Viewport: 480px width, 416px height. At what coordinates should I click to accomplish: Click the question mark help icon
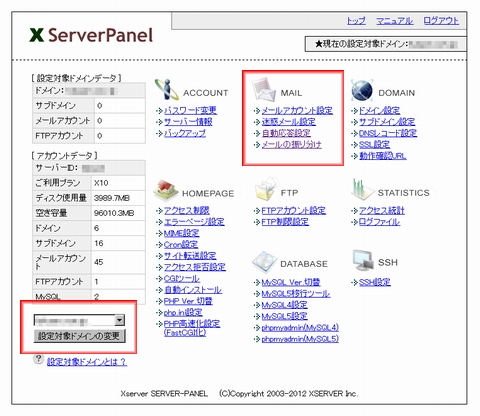click(x=38, y=359)
